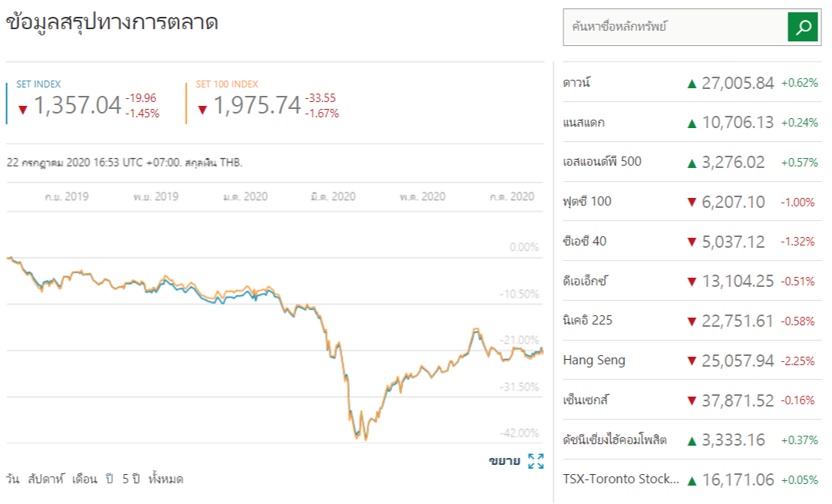Open the SET 100 INDEX link
The width and height of the screenshot is (832, 504).
[x=226, y=84]
